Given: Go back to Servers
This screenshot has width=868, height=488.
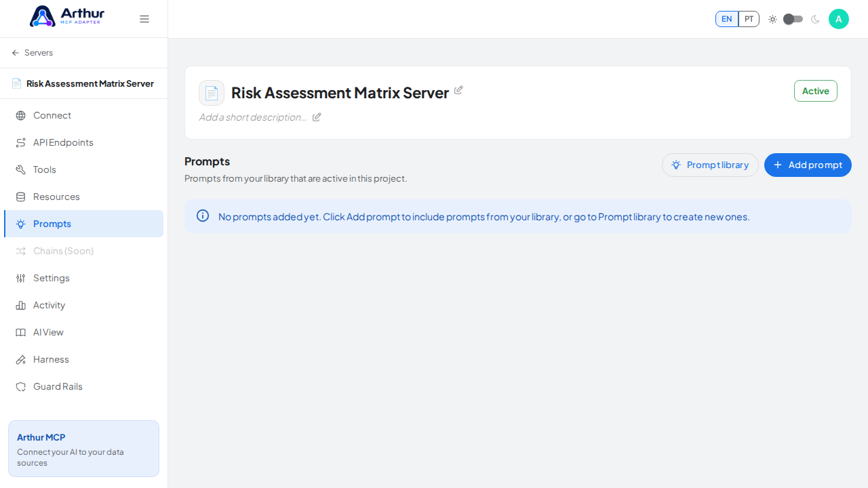Looking at the screenshot, I should pyautogui.click(x=32, y=53).
